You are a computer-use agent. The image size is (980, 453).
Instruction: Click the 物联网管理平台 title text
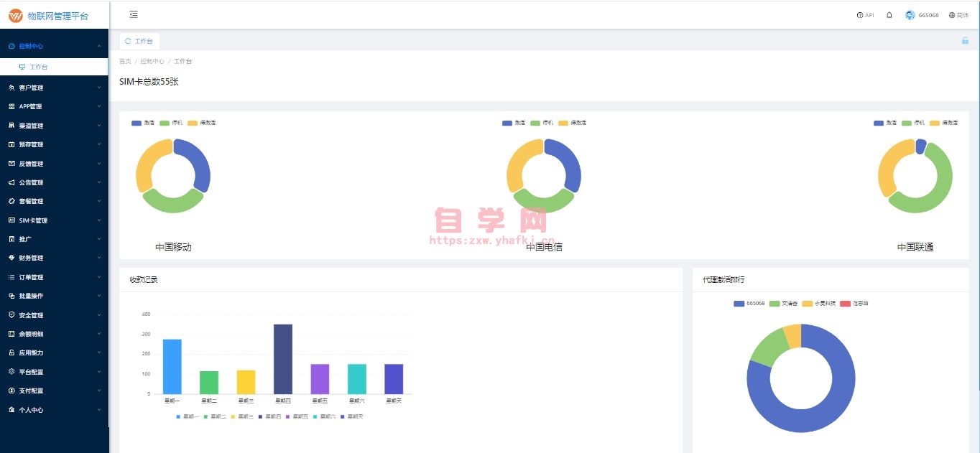click(58, 15)
